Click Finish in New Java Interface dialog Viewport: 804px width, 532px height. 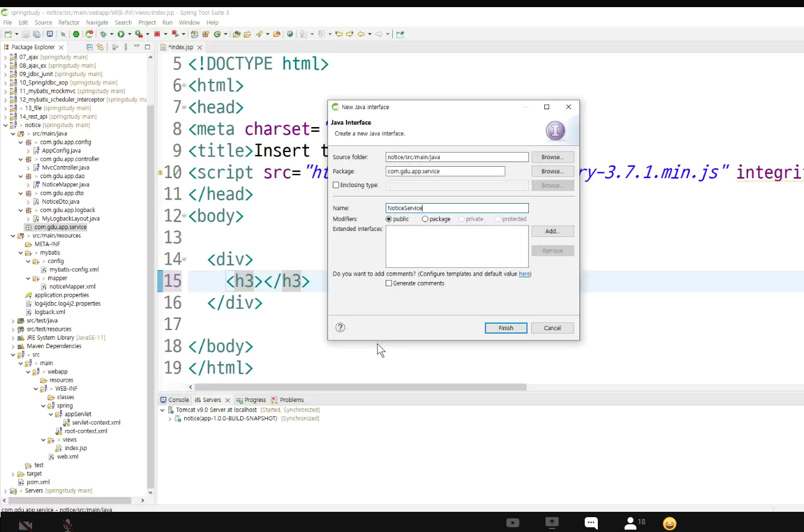point(506,328)
